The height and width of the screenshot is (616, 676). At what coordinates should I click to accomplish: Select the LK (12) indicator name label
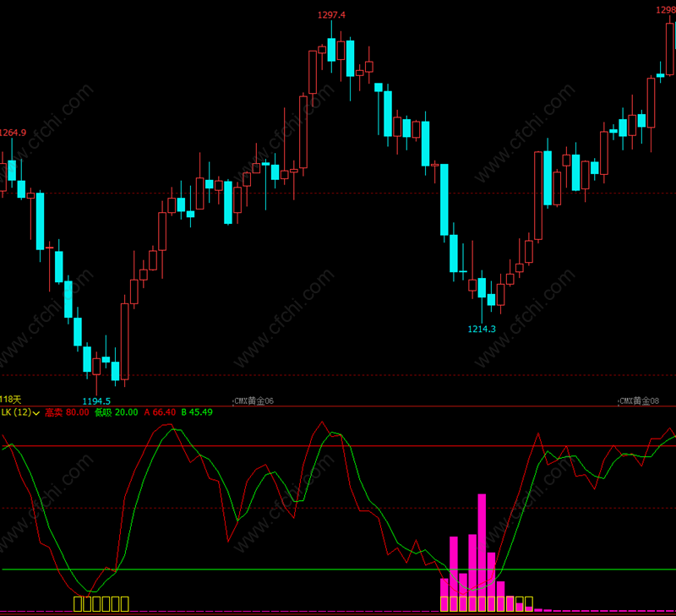[x=16, y=412]
